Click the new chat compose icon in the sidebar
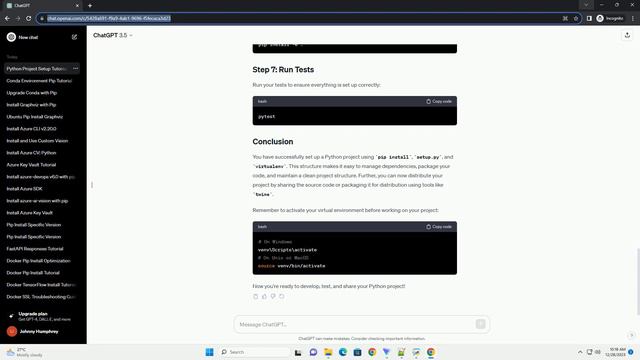This screenshot has width=640, height=360. coord(74,37)
